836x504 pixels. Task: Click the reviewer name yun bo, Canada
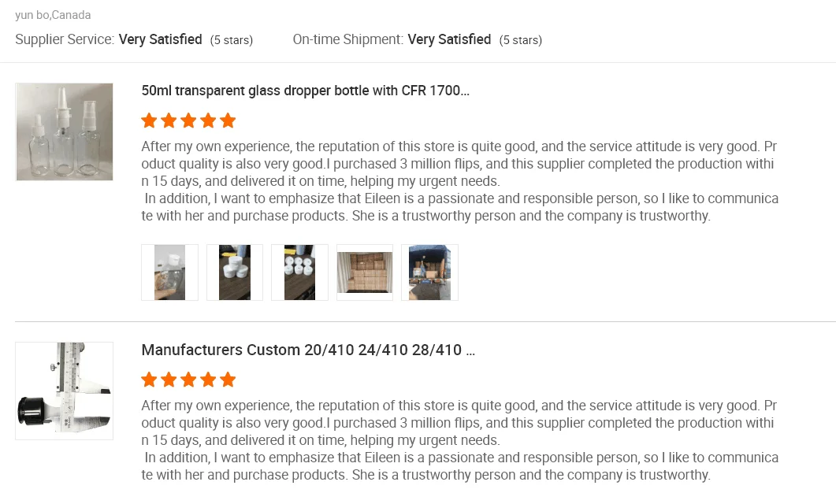click(52, 15)
